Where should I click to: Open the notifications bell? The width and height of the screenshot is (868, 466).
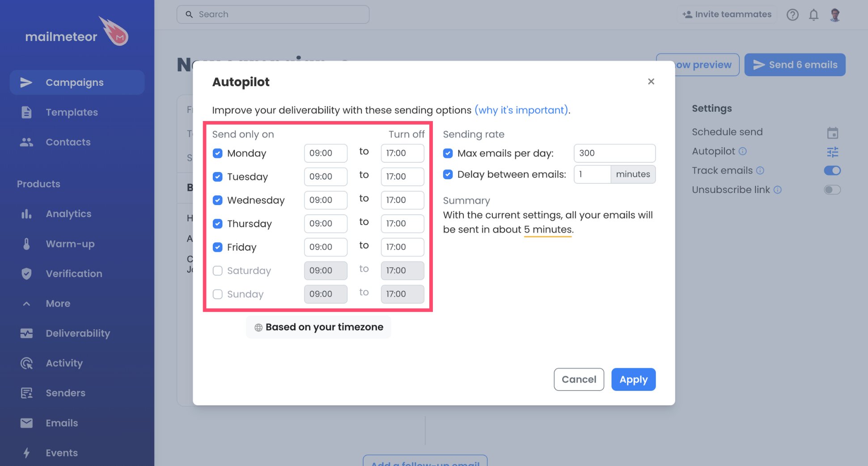click(813, 15)
